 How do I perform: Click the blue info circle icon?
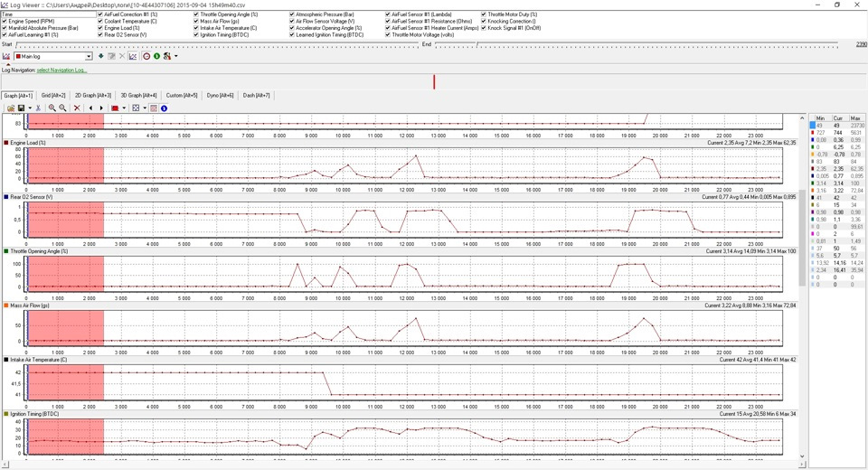click(164, 108)
